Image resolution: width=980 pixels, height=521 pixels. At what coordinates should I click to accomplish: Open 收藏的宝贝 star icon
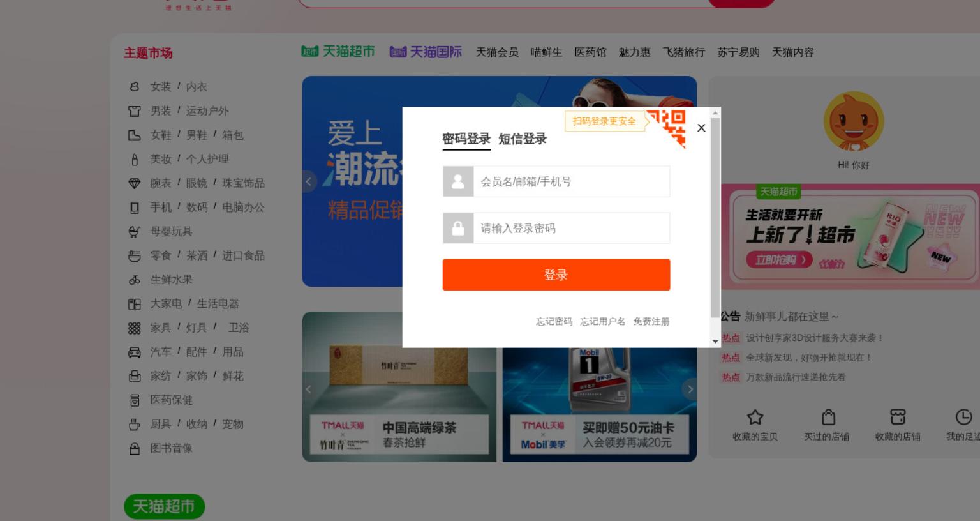point(755,417)
